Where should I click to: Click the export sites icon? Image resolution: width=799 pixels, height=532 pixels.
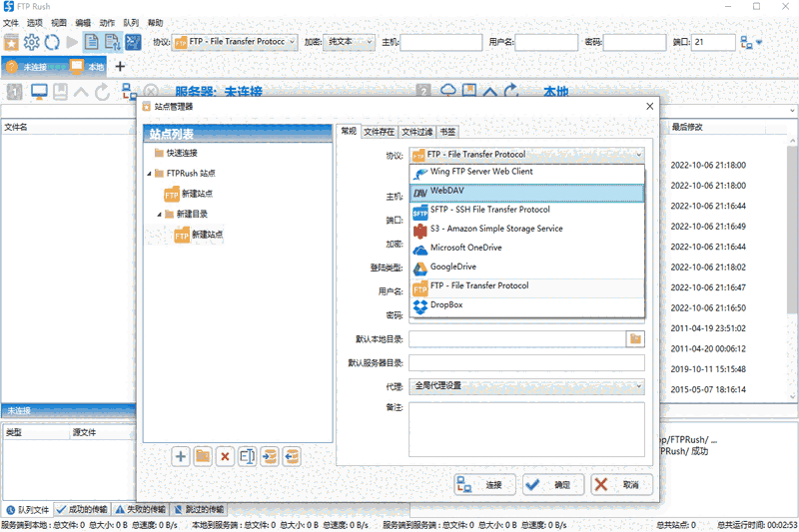(292, 457)
